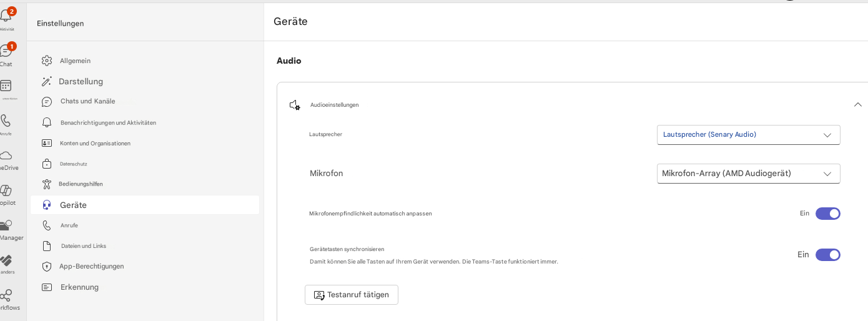The width and height of the screenshot is (868, 321).
Task: Click phone icon beside Anrufe setting
Action: tap(47, 225)
